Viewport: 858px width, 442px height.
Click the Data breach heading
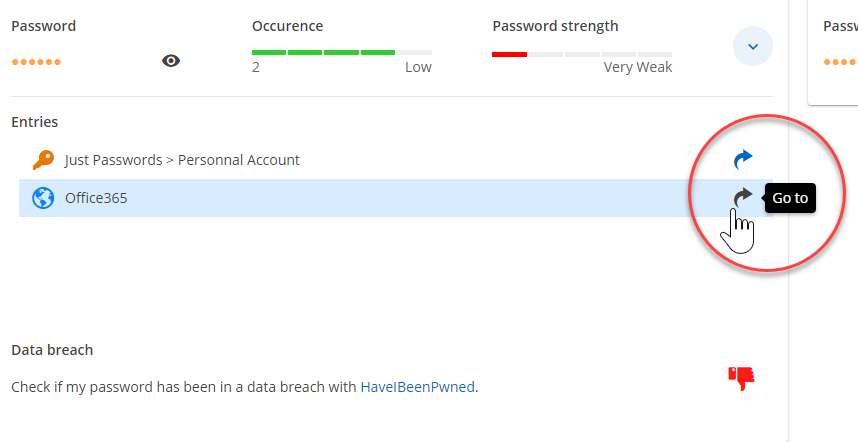(52, 350)
